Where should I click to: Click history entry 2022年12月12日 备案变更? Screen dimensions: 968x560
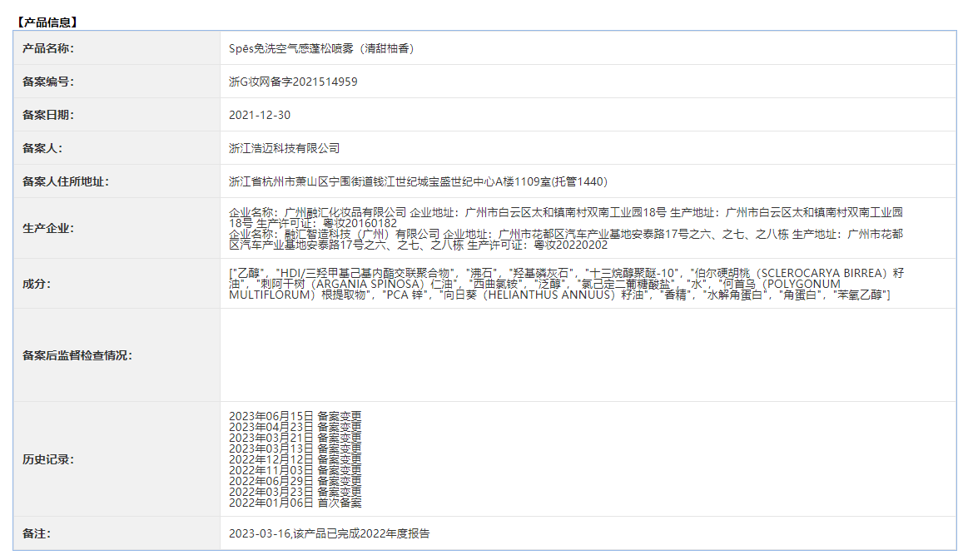pos(295,459)
